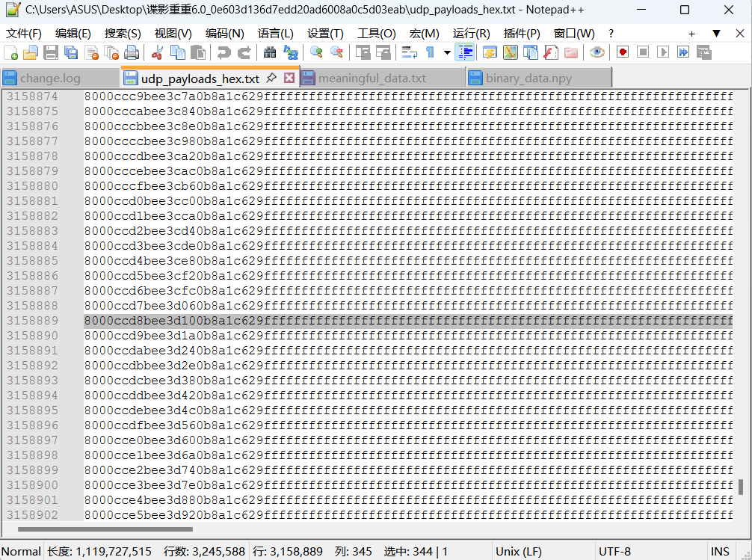Open the 插件(P) plugins menu

point(522,34)
